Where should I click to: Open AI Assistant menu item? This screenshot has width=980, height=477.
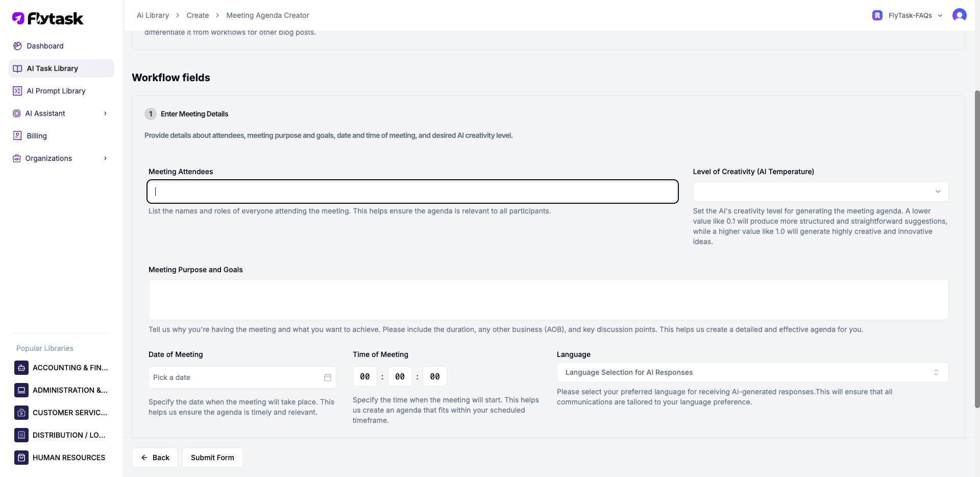tap(61, 113)
